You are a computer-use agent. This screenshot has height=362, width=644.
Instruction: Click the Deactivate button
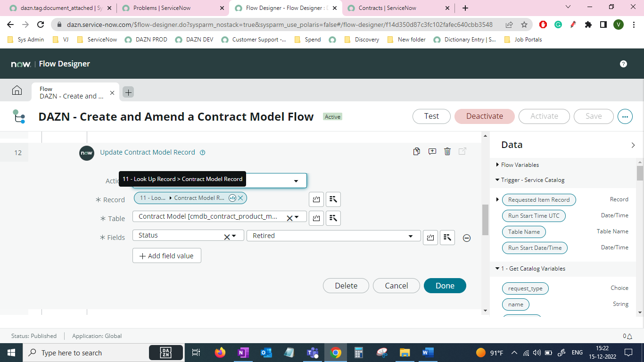pos(485,116)
